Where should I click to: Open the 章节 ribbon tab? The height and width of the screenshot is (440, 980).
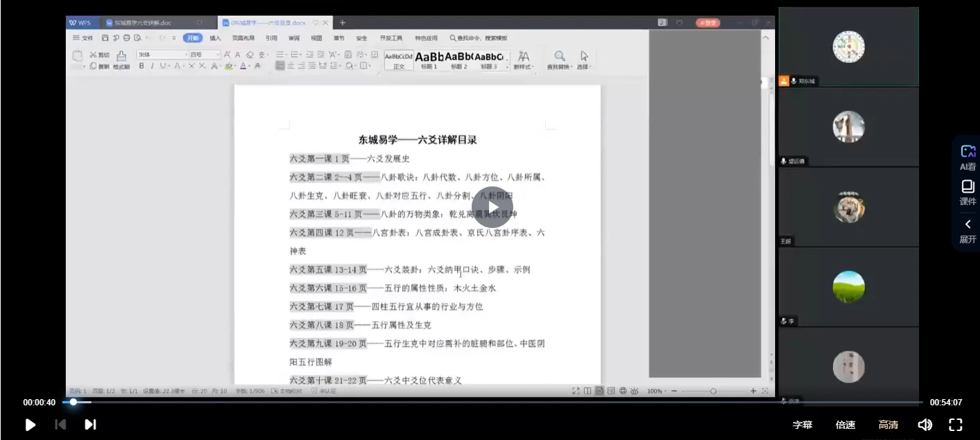click(x=339, y=38)
